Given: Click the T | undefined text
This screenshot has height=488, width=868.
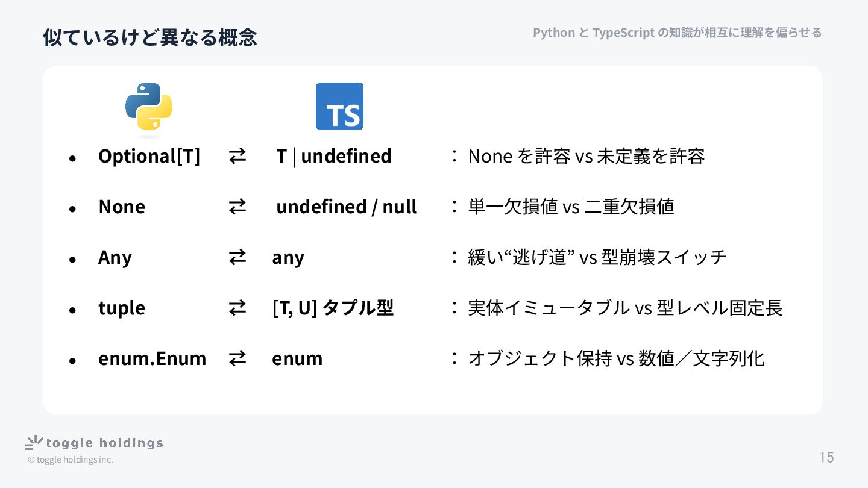Looking at the screenshot, I should coord(333,156).
